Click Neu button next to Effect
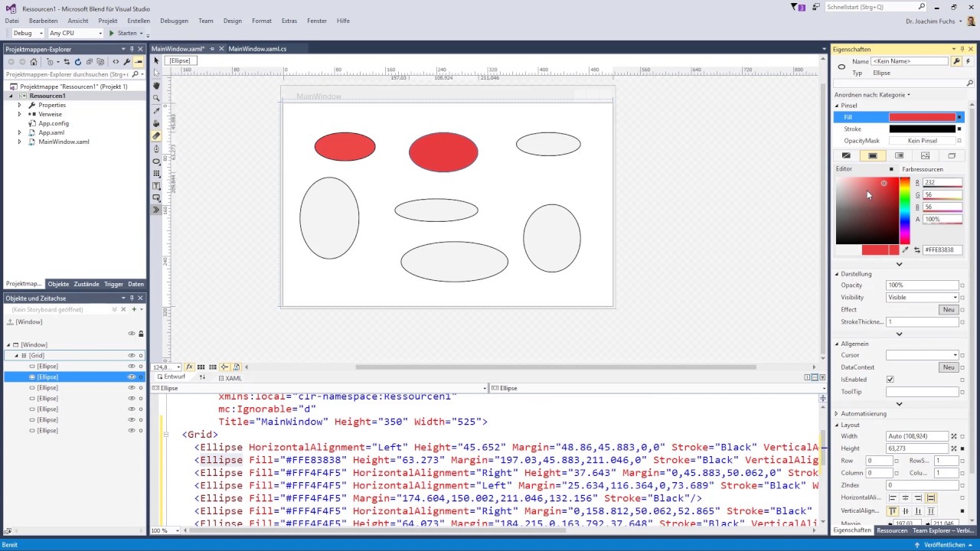The height and width of the screenshot is (551, 980). (x=949, y=310)
